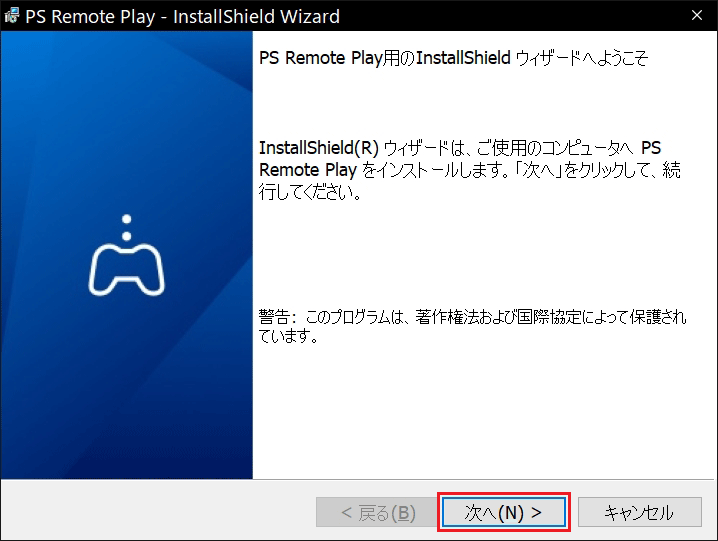Viewport: 718px width, 541px height.
Task: Click the 次へ(N) > next button
Action: pos(504,512)
